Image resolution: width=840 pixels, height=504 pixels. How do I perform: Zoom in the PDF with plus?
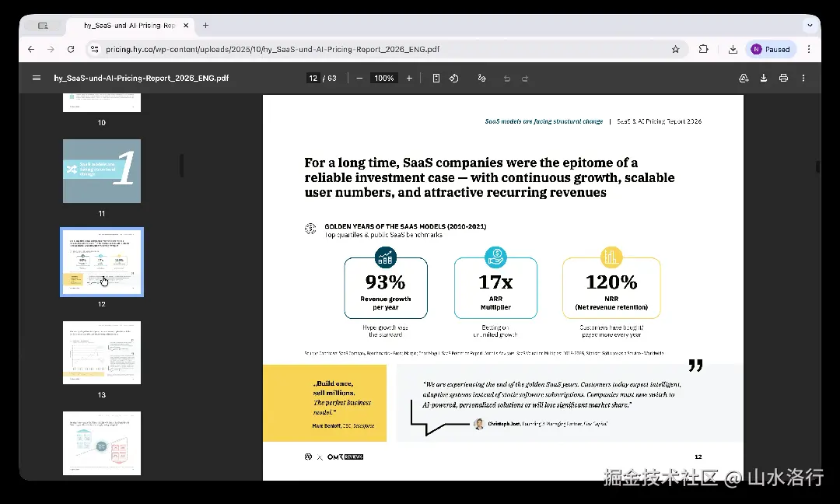click(409, 79)
